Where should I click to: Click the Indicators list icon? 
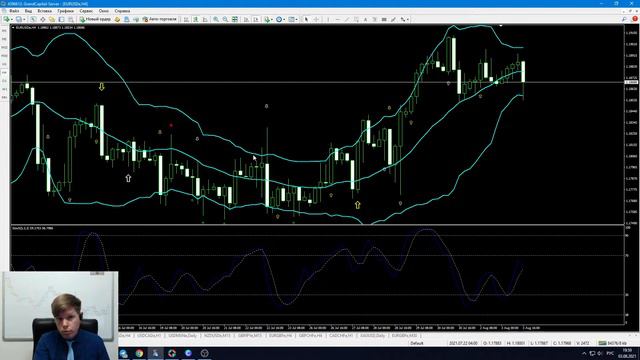click(267, 19)
